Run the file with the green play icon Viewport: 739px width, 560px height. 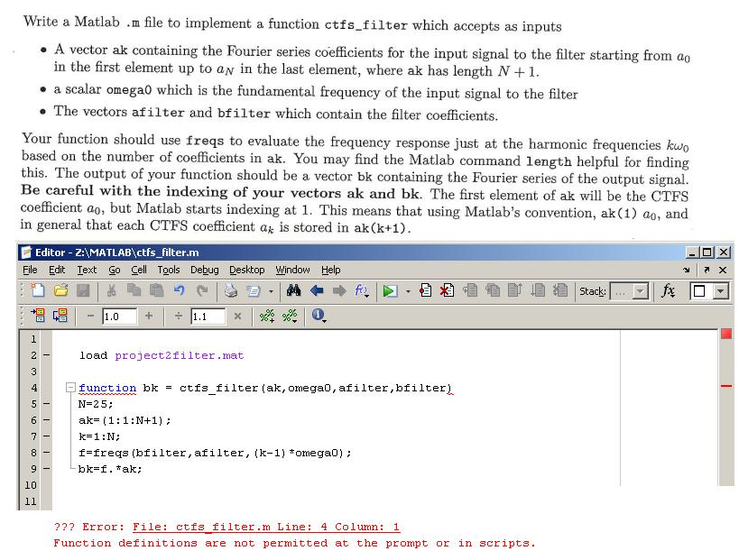click(x=390, y=291)
